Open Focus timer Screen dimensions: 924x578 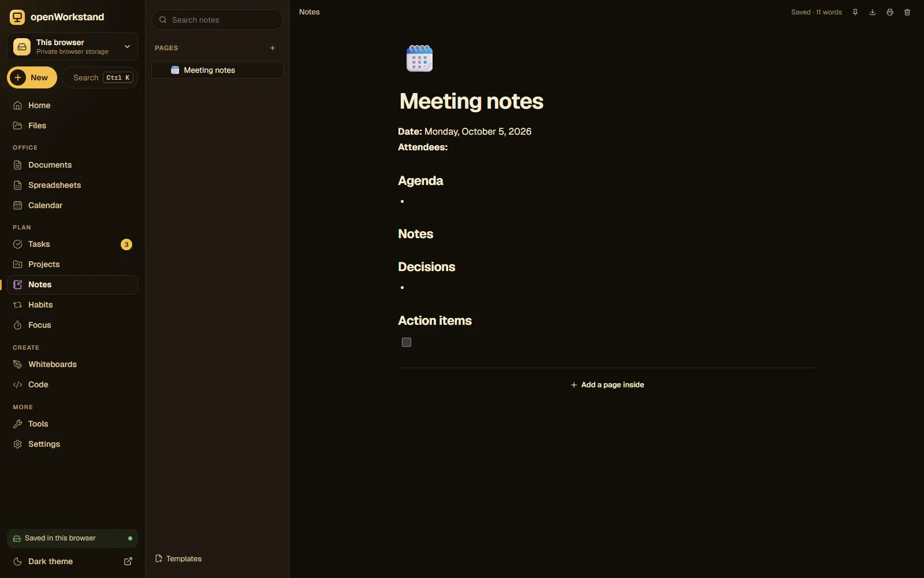[72, 325]
